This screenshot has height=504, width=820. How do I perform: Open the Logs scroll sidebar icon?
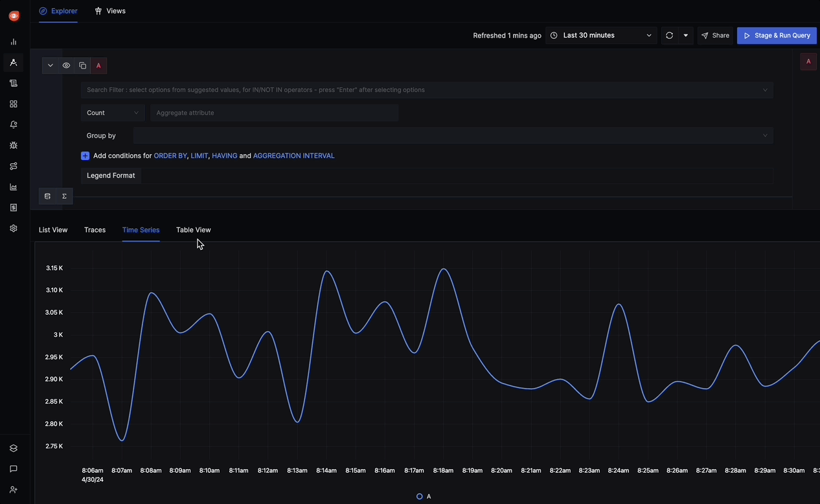14,83
